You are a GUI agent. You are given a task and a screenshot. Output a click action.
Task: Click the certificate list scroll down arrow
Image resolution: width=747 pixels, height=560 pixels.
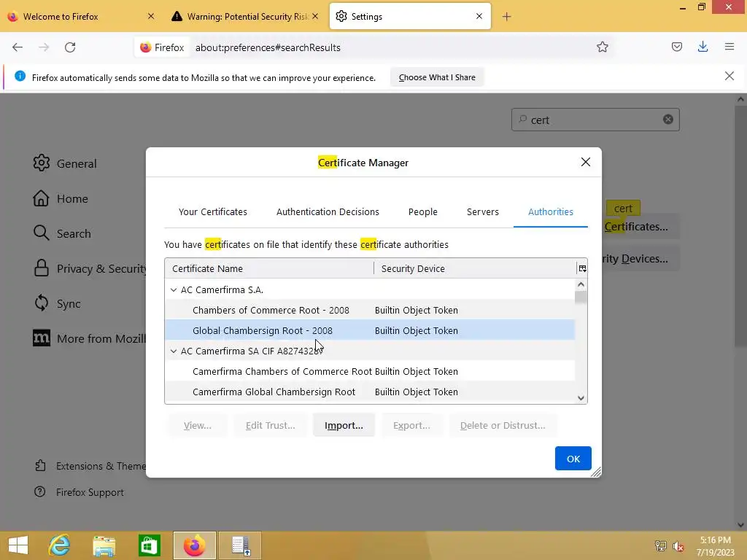(581, 398)
